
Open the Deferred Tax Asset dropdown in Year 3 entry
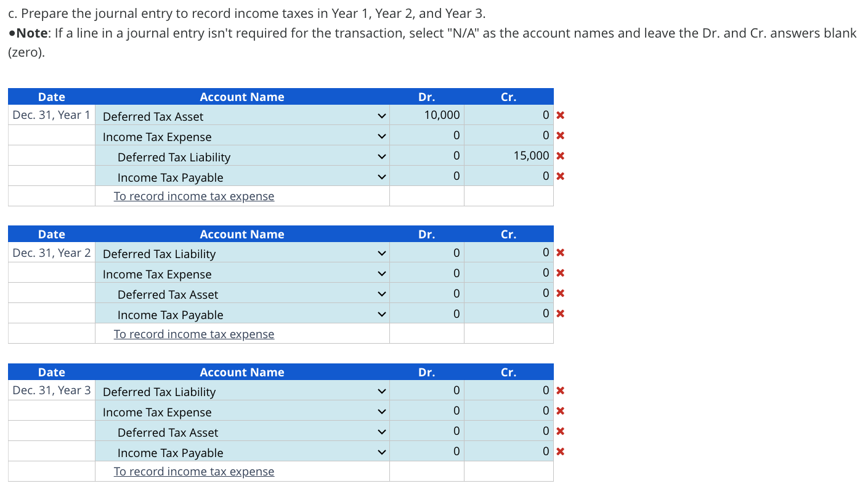381,431
